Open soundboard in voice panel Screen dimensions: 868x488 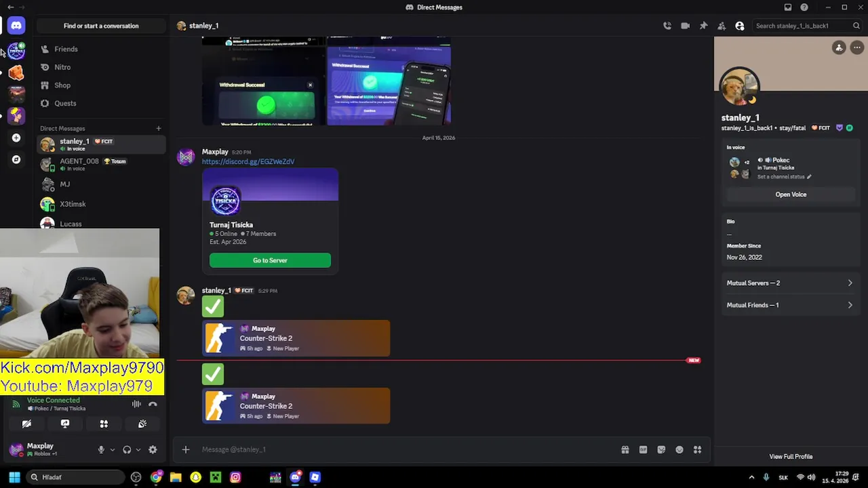[142, 424]
